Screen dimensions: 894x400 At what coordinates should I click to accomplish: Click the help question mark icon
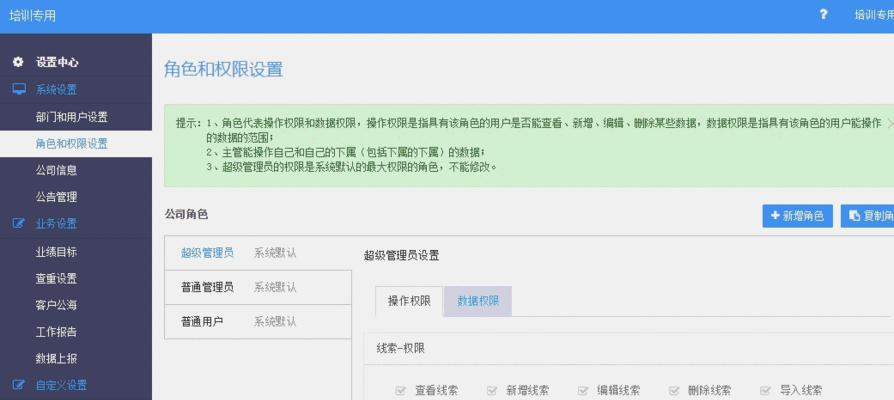pyautogui.click(x=823, y=15)
